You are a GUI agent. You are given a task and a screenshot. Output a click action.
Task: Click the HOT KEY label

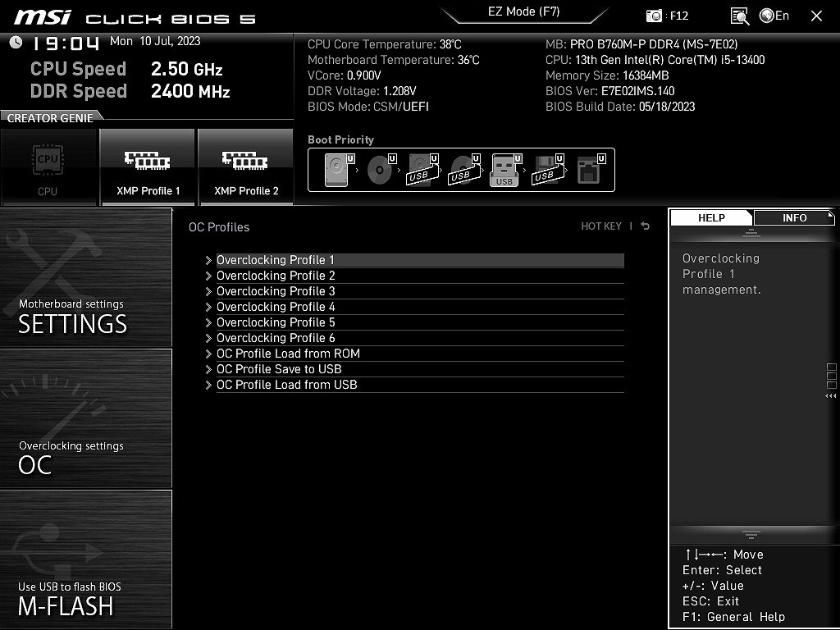pos(601,226)
